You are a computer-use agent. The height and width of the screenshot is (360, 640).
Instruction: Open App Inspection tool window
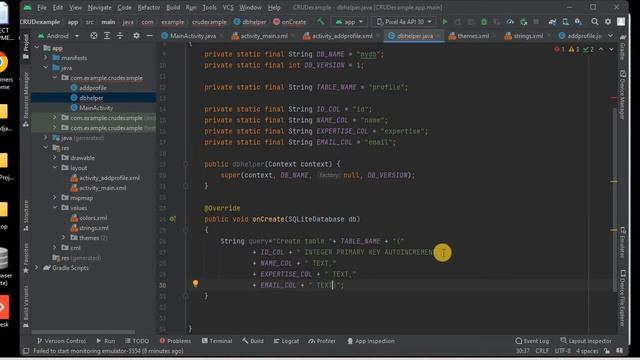click(371, 341)
